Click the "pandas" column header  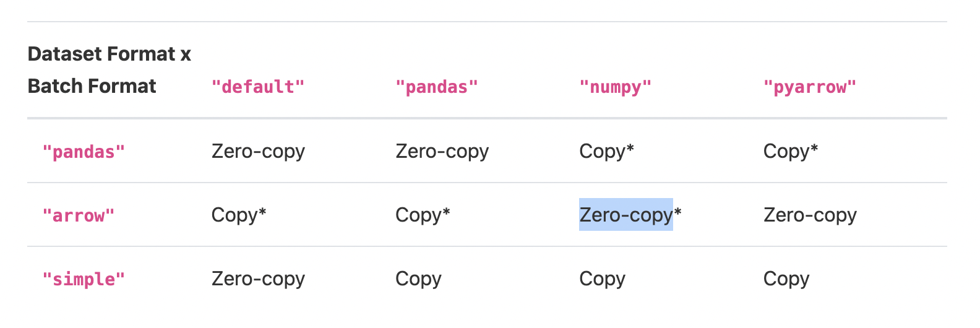[x=437, y=87]
